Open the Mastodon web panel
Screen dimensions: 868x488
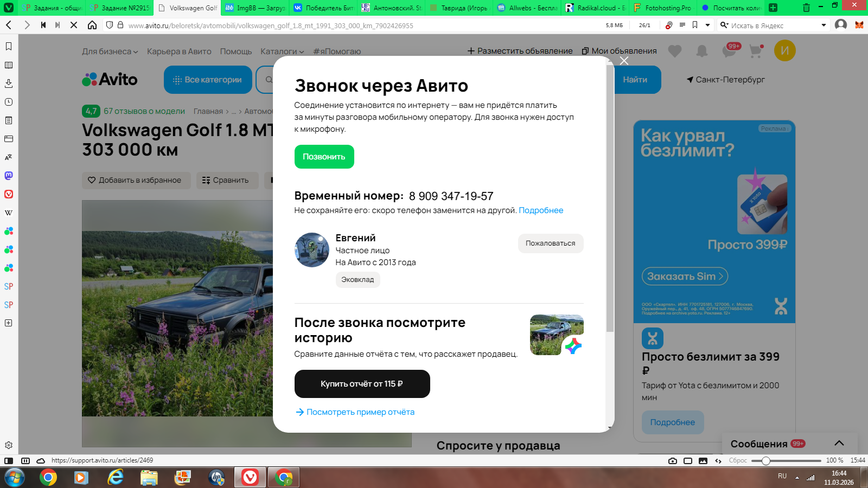tap(9, 176)
